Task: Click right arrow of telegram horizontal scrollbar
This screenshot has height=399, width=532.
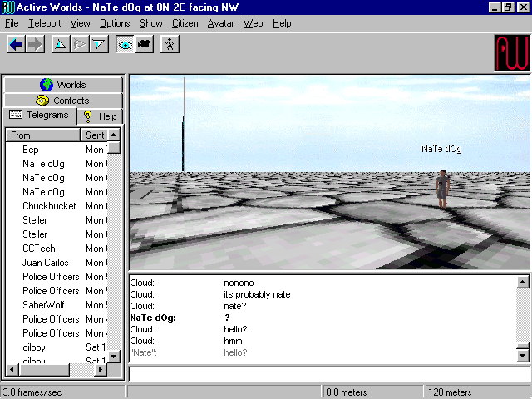Action: (x=100, y=369)
